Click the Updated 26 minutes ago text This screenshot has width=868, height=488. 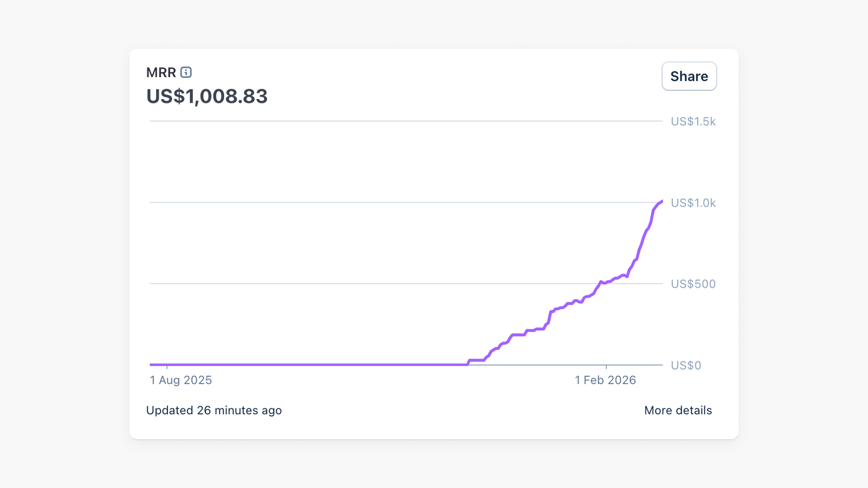214,410
